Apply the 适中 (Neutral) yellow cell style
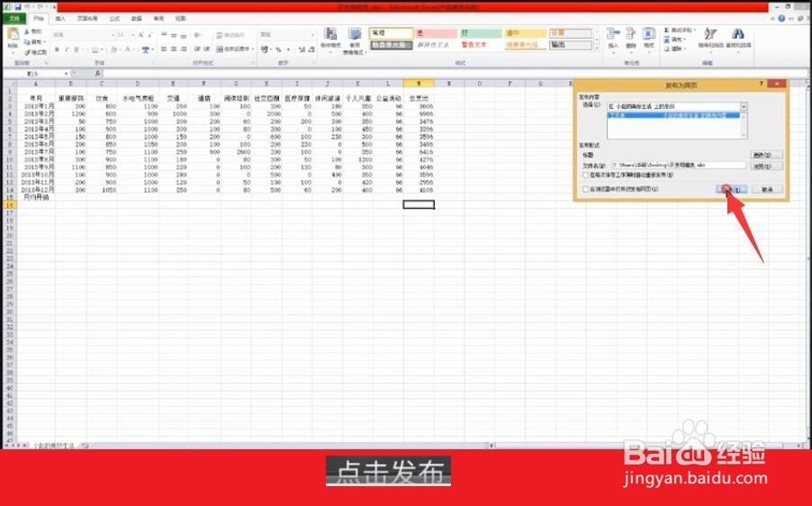 (526, 33)
